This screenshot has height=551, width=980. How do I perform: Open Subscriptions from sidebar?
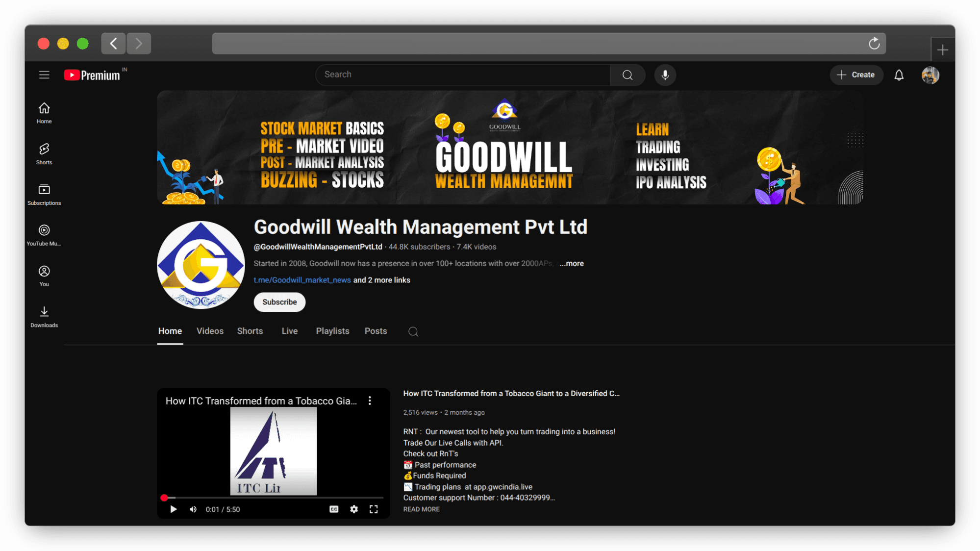pos(44,195)
